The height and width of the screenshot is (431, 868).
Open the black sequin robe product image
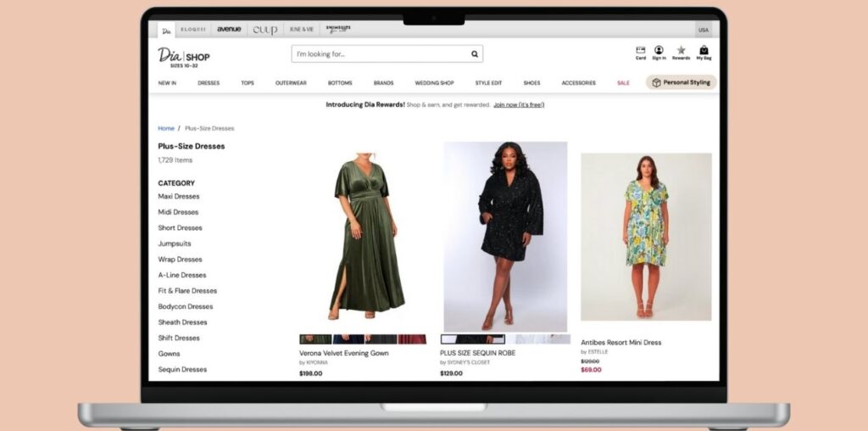point(505,237)
